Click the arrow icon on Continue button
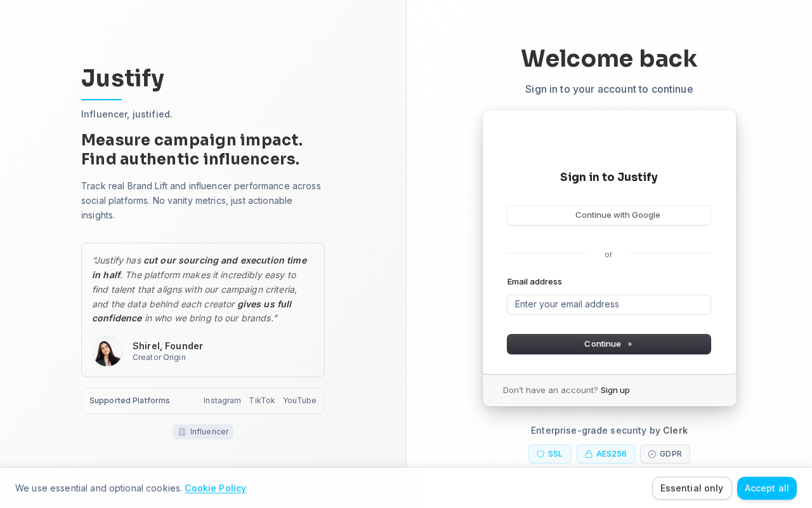The image size is (812, 508). pos(630,344)
